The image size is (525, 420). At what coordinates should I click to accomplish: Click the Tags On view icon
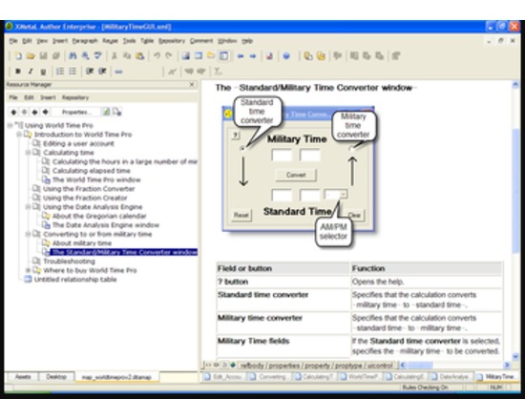(x=209, y=365)
